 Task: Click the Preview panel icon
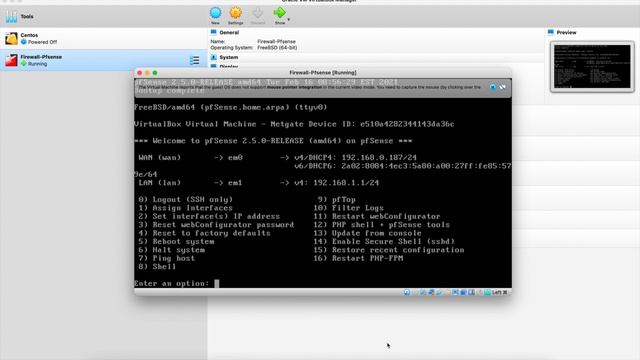pos(551,32)
